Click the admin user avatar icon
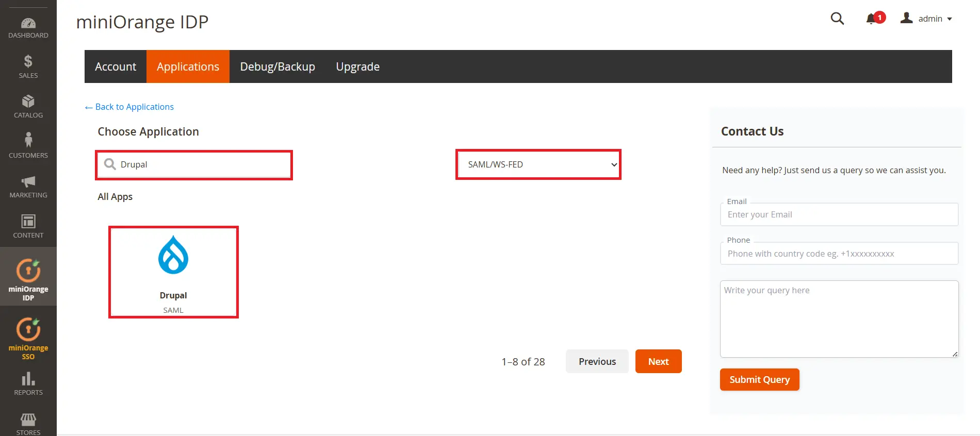The image size is (980, 436). [907, 18]
